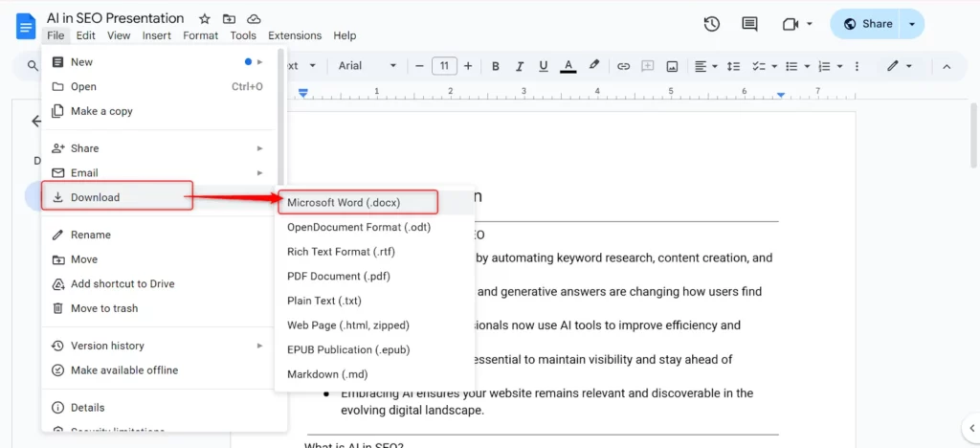This screenshot has width=980, height=448.
Task: Select Microsoft Word (.docx) download option
Action: tap(344, 202)
